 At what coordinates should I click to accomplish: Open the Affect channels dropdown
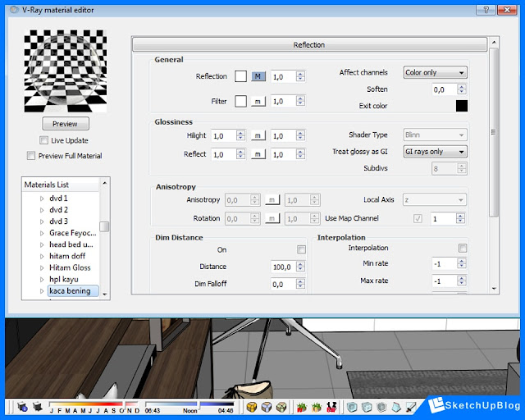click(x=435, y=72)
